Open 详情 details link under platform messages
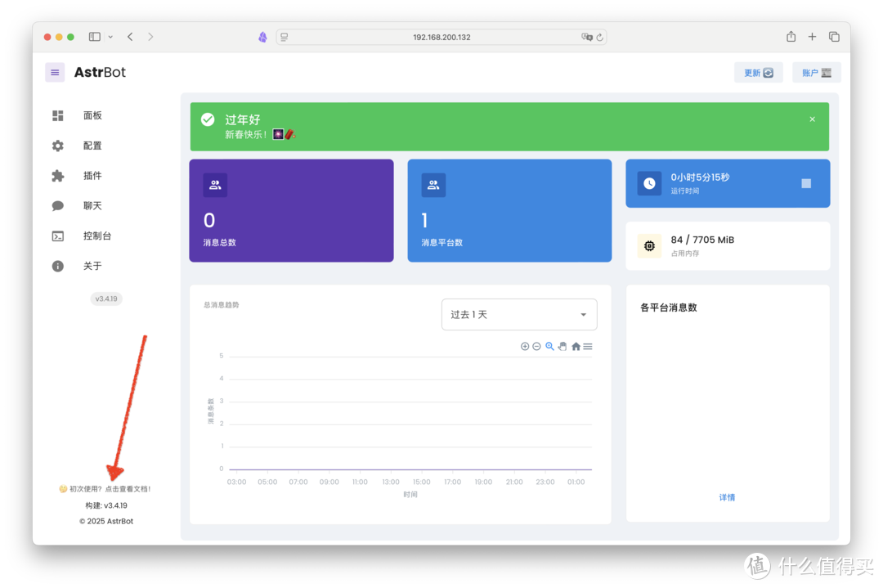 tap(727, 497)
